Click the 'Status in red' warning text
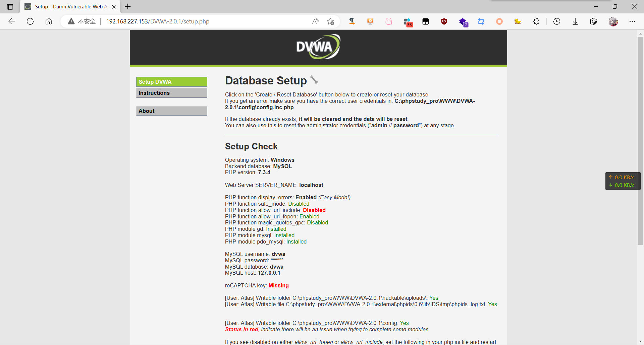The image size is (644, 345). (241, 330)
